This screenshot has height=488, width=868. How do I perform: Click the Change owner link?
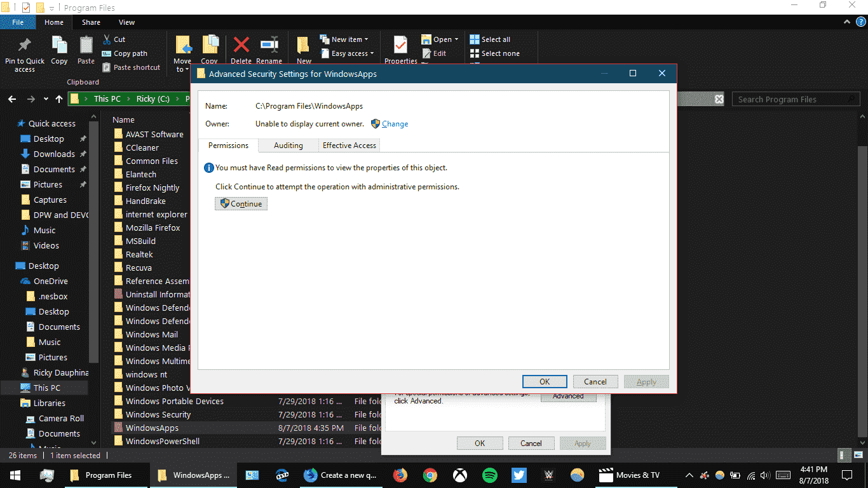click(395, 124)
